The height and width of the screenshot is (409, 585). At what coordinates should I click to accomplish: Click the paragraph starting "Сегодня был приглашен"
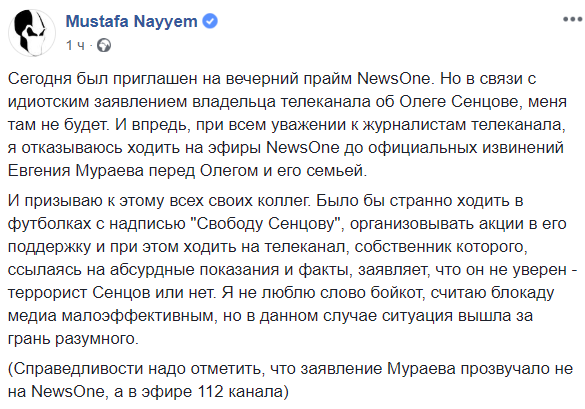[x=287, y=125]
